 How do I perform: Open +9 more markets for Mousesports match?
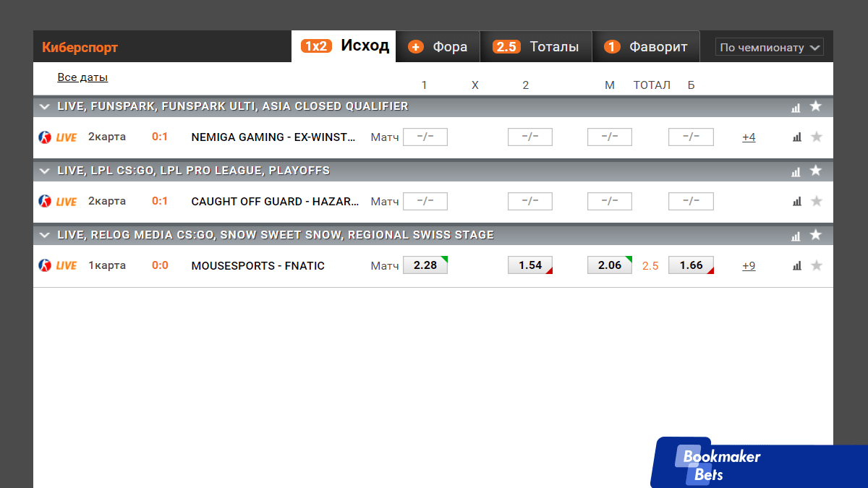click(749, 266)
